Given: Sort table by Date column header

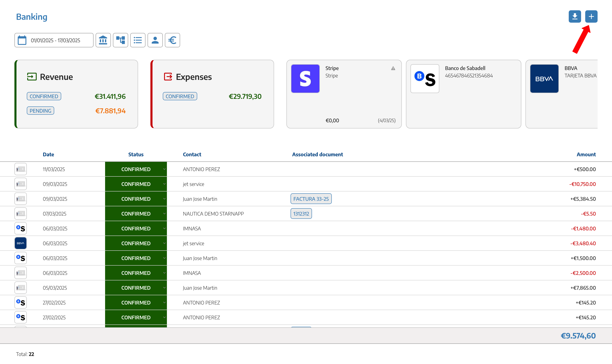Looking at the screenshot, I should pos(48,154).
